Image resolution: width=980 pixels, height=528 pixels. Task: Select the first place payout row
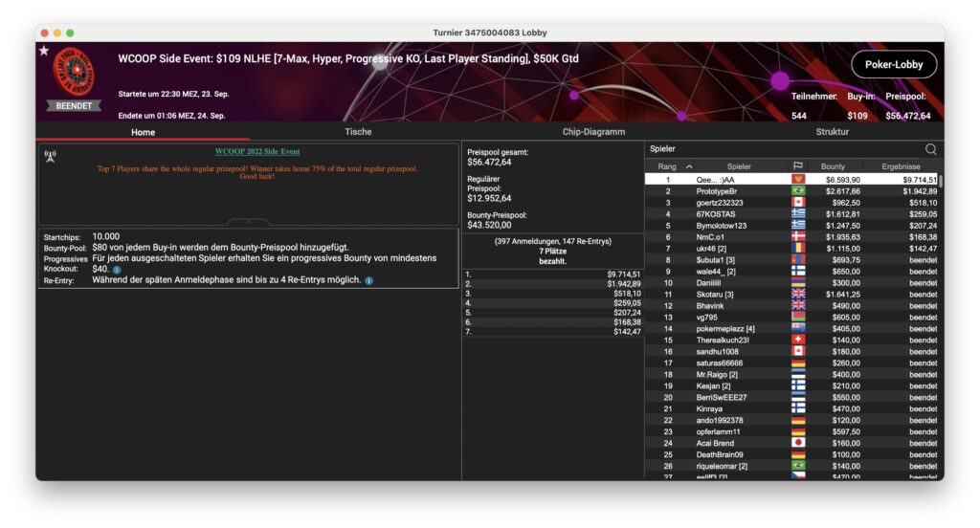[552, 274]
